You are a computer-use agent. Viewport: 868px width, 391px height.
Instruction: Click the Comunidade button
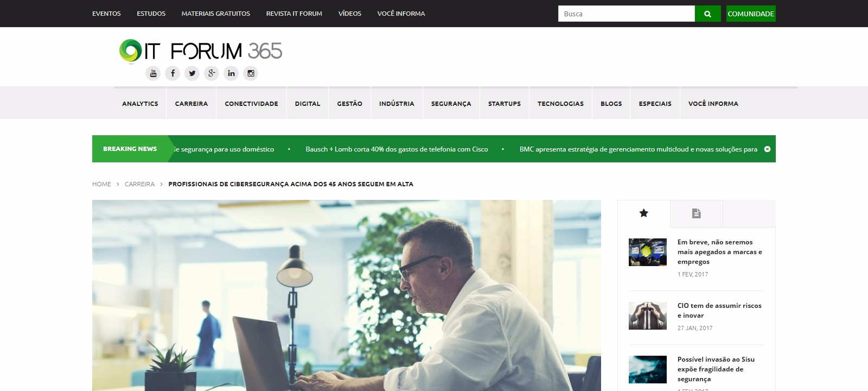tap(751, 14)
